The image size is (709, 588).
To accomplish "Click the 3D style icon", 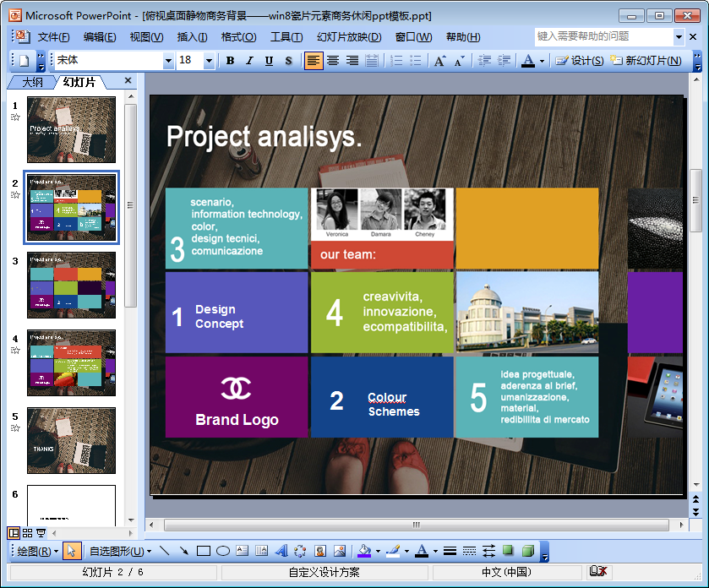I will click(x=528, y=552).
